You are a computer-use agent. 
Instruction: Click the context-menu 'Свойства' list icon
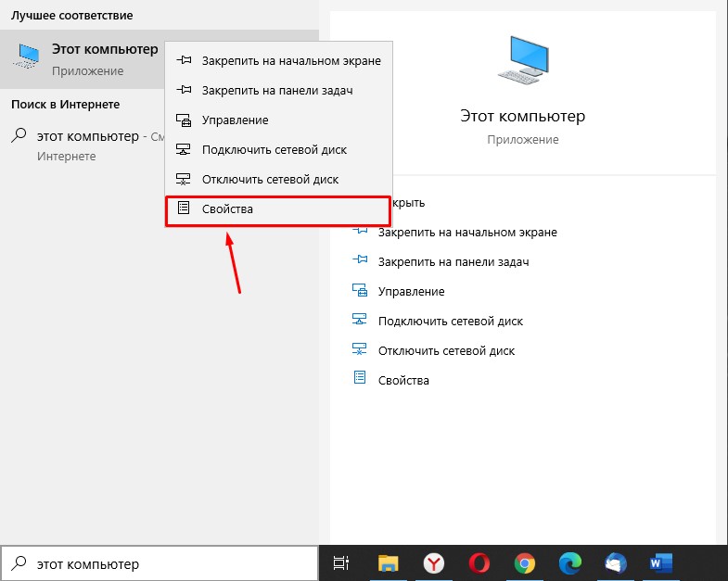tap(184, 208)
